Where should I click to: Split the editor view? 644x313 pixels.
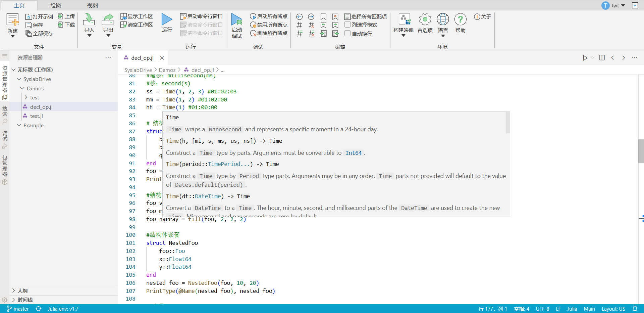(602, 58)
